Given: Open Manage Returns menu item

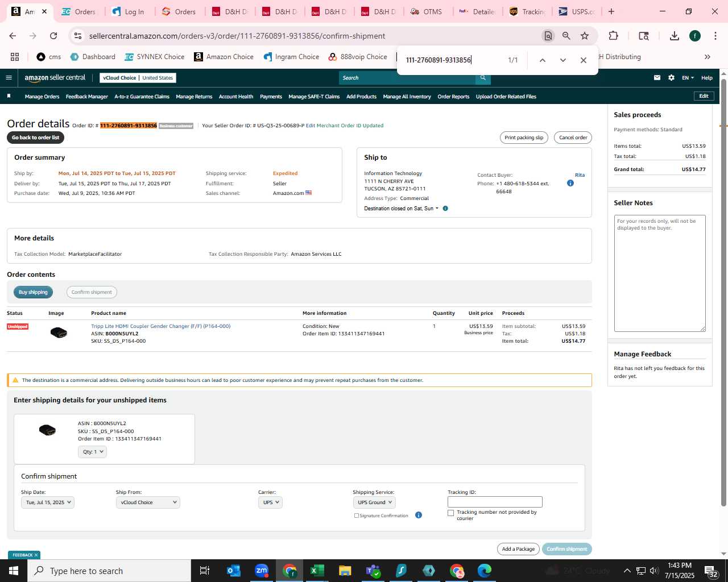Looking at the screenshot, I should (194, 97).
